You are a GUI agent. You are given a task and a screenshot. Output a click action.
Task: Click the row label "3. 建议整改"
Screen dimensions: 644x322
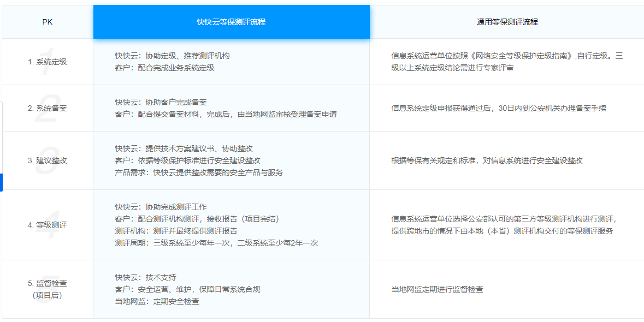(48, 160)
